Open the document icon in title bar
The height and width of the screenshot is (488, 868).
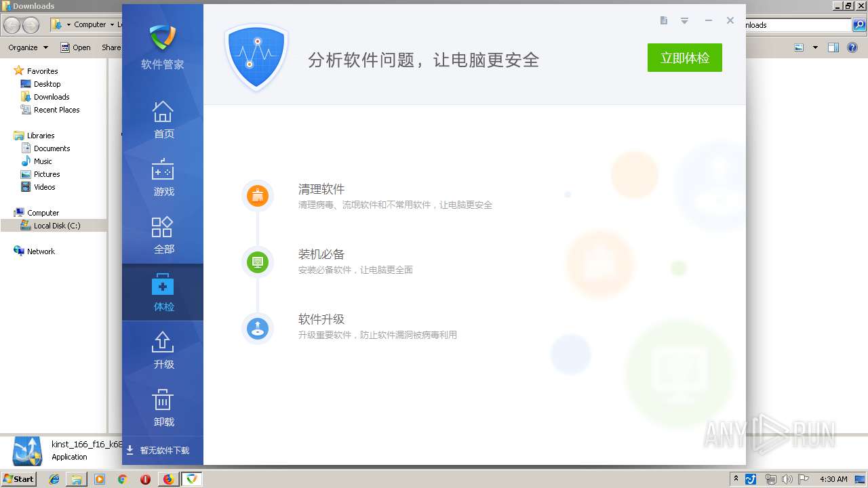click(664, 20)
